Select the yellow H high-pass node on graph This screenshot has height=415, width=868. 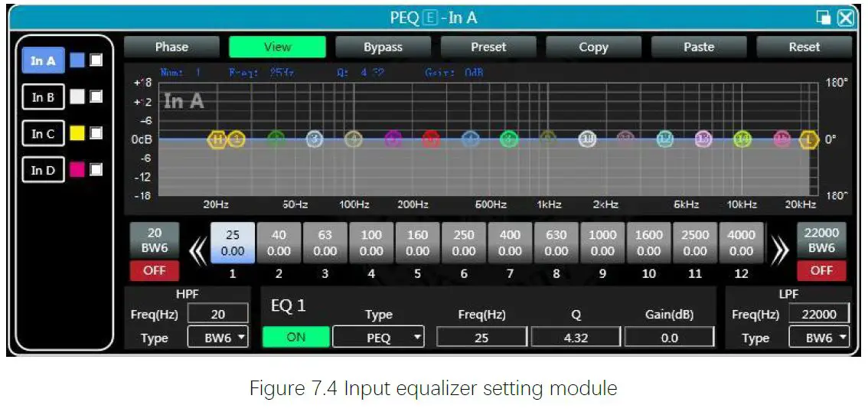(x=217, y=139)
